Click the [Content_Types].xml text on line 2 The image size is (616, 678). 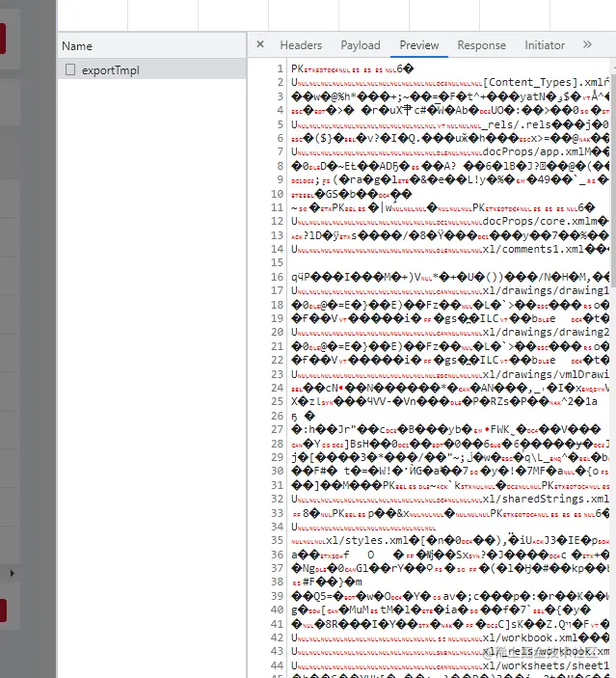click(x=543, y=82)
